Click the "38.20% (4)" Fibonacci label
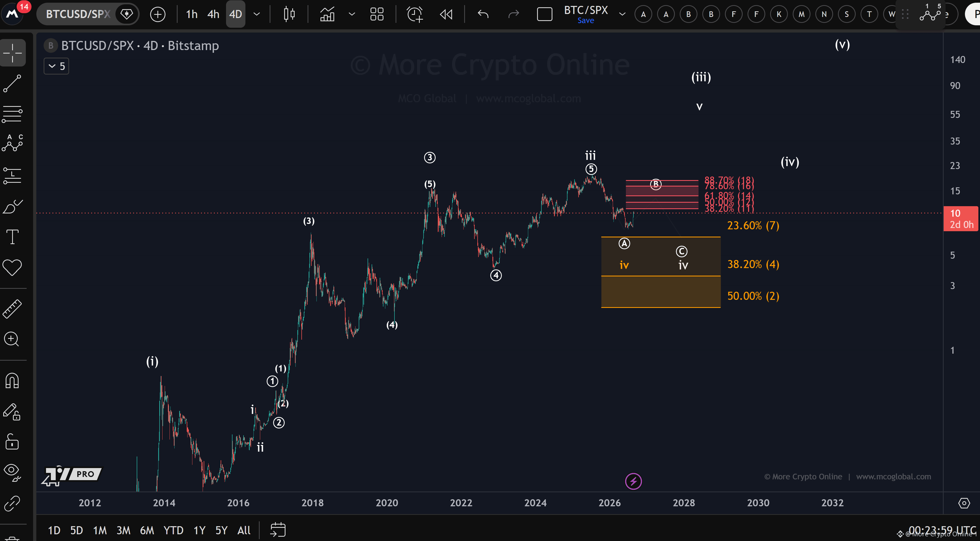The width and height of the screenshot is (980, 541). (x=753, y=264)
